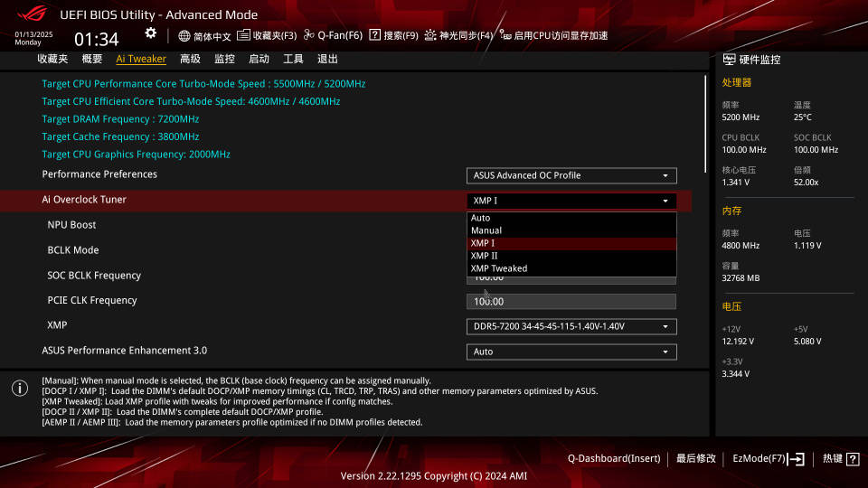The width and height of the screenshot is (868, 488).
Task: Click the PCIE CLK Frequency label
Action: pos(92,300)
